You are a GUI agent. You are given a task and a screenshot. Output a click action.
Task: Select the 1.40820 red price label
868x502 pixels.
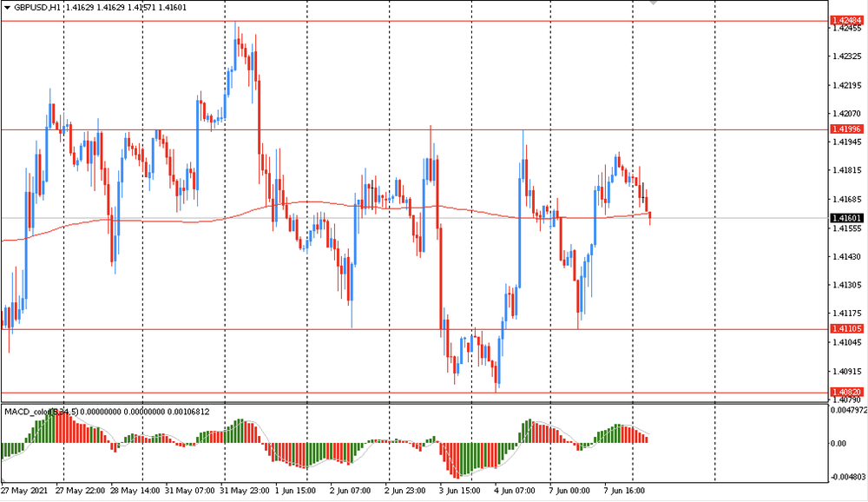coord(845,393)
